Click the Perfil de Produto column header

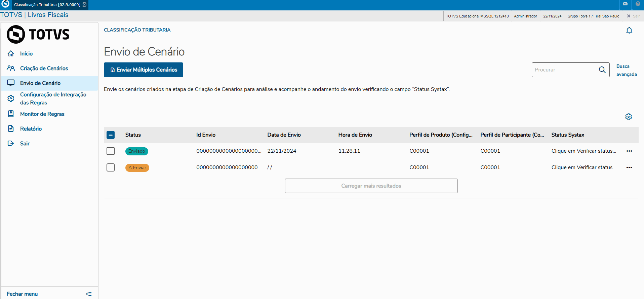click(441, 135)
